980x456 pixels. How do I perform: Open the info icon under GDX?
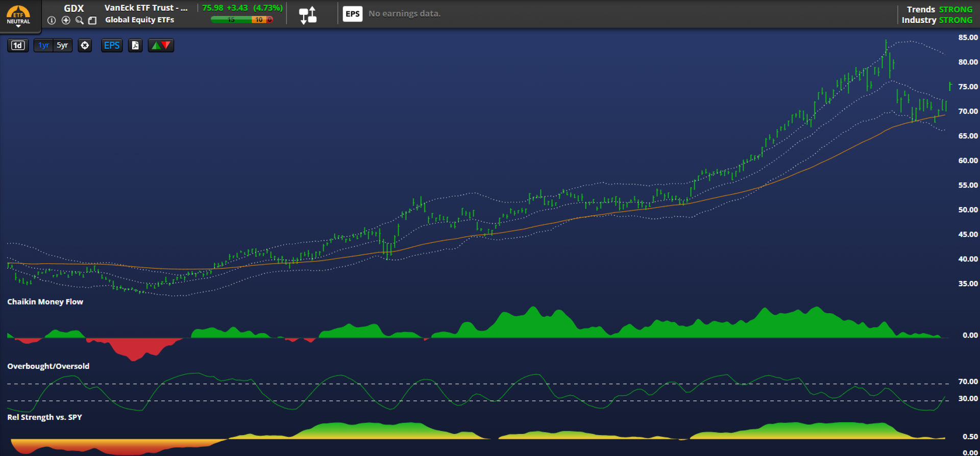pos(52,20)
